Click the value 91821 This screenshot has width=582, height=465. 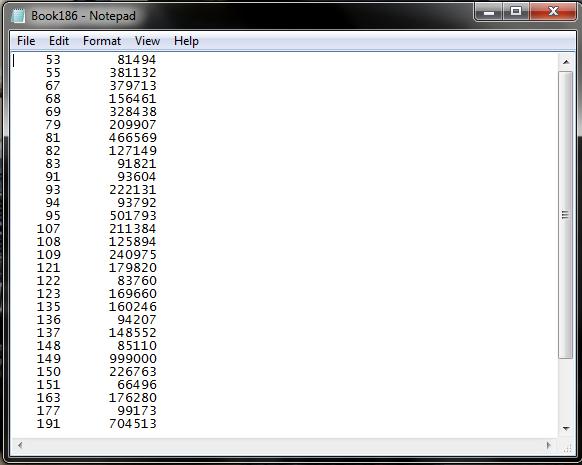click(x=137, y=163)
